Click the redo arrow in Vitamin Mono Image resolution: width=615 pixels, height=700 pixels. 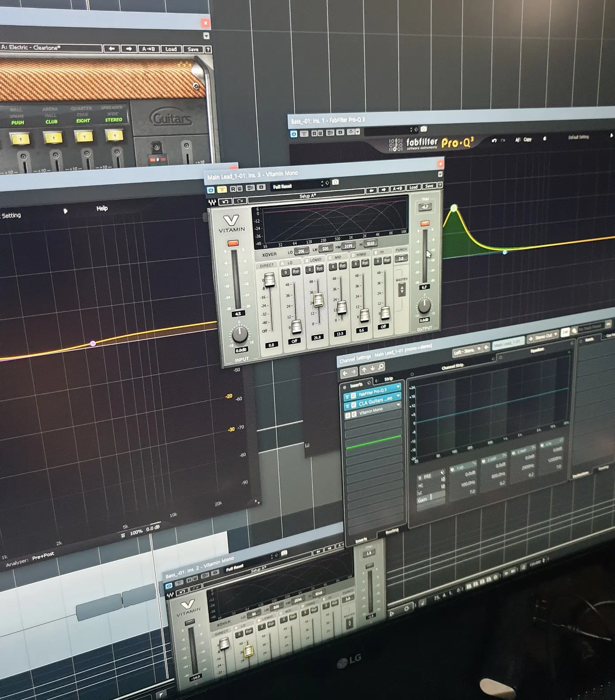click(x=239, y=201)
